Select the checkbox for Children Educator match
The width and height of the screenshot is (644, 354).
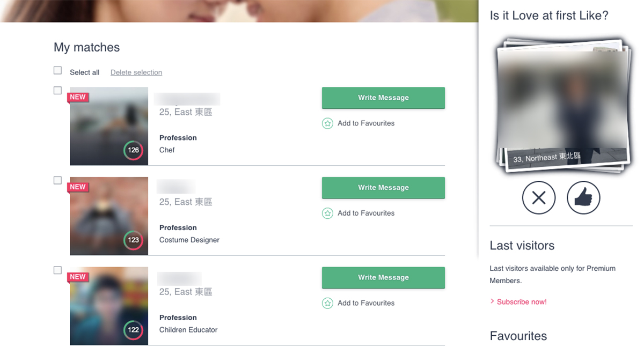[x=58, y=270]
